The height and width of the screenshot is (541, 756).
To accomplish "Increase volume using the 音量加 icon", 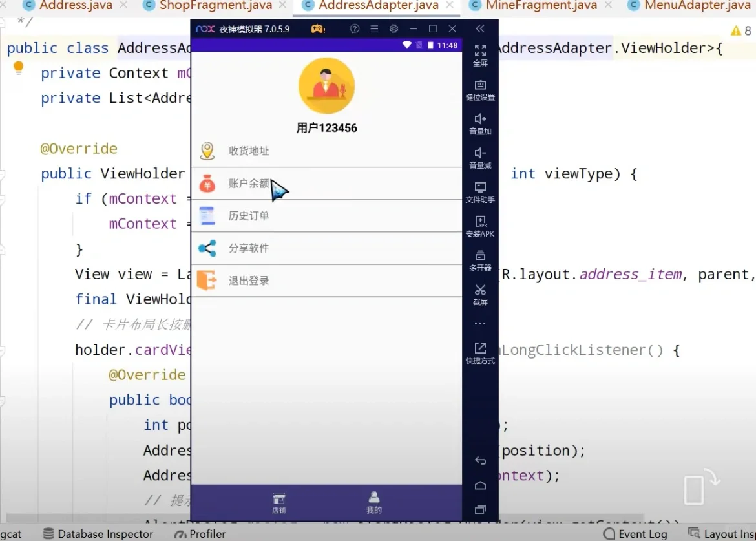I will (480, 123).
